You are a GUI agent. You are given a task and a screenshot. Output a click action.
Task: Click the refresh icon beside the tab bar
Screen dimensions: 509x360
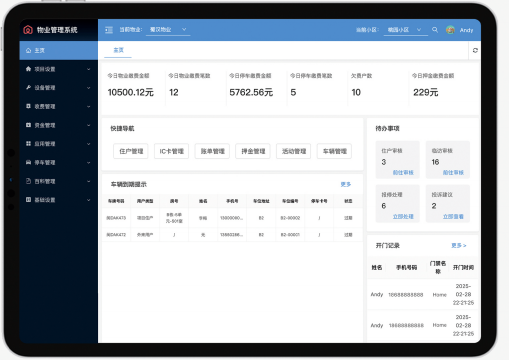(x=475, y=50)
